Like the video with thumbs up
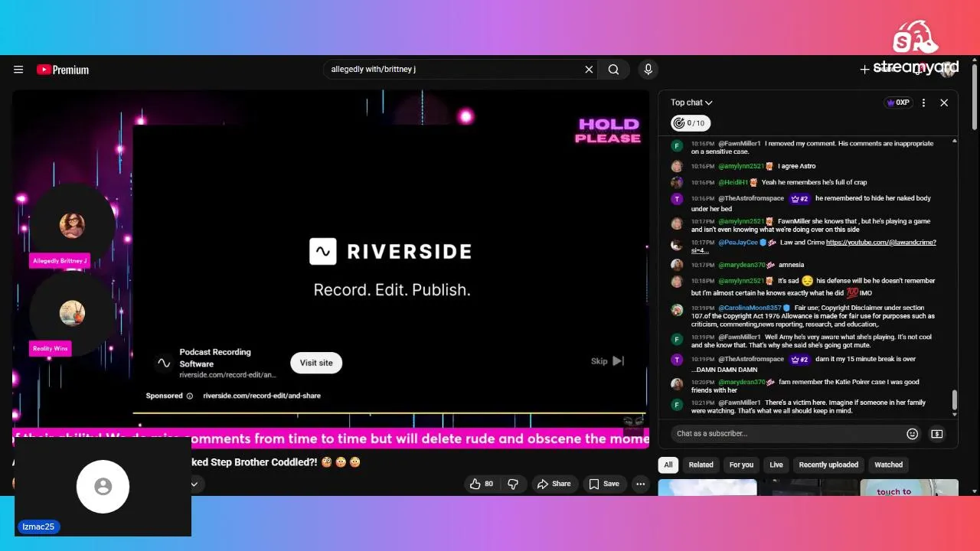980x551 pixels. coord(482,484)
